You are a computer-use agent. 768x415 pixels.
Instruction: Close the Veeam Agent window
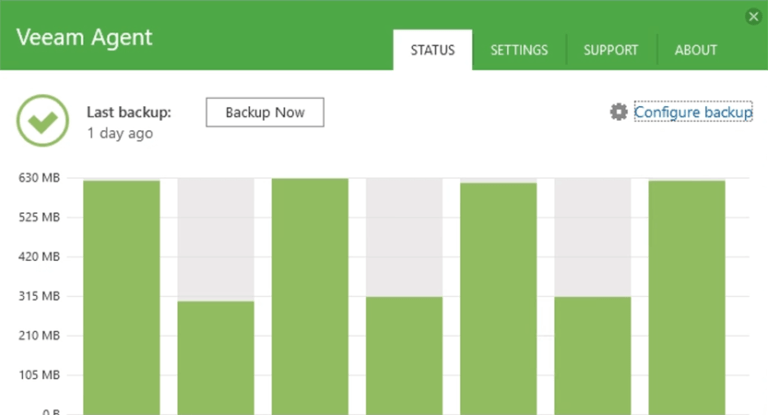point(753,17)
